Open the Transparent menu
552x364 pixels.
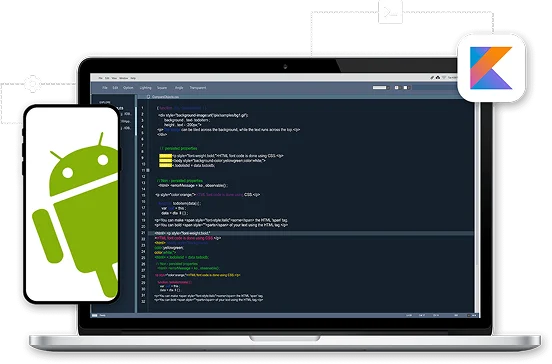tap(198, 88)
